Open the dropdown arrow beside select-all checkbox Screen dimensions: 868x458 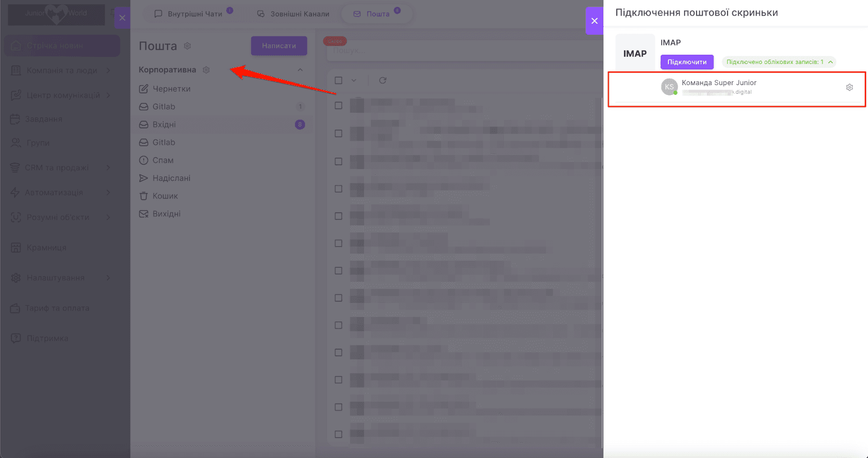tap(354, 80)
